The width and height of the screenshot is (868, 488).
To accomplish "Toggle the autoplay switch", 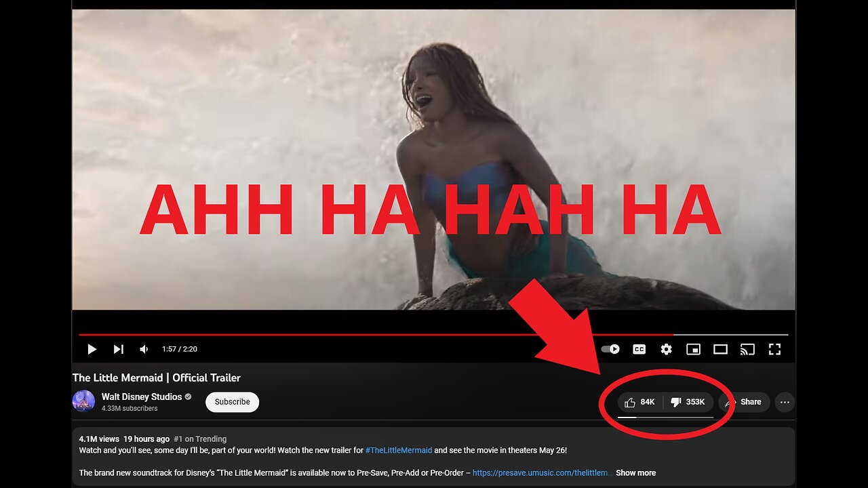I will (610, 349).
